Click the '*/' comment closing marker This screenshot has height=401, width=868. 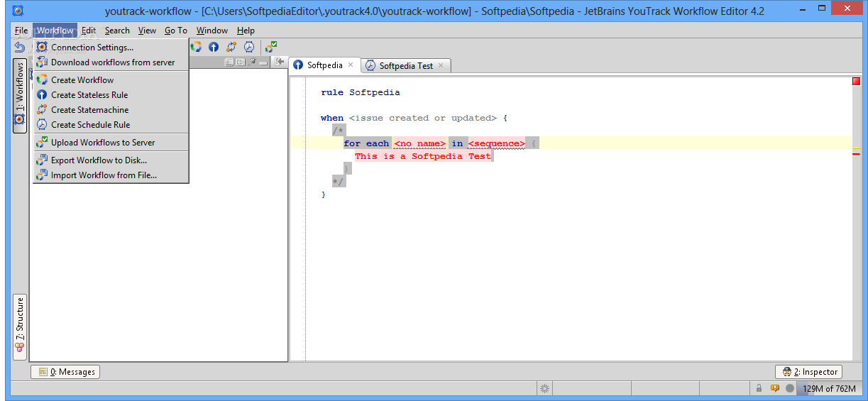point(338,182)
